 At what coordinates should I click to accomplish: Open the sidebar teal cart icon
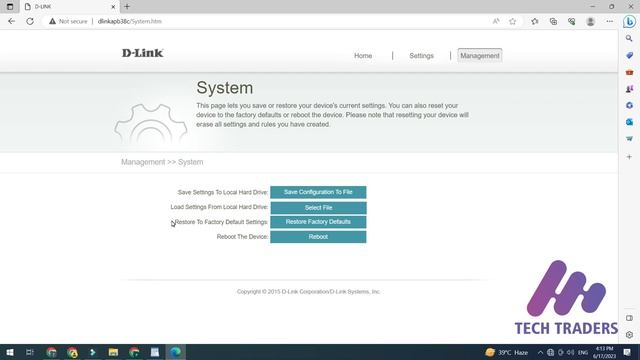point(629,139)
